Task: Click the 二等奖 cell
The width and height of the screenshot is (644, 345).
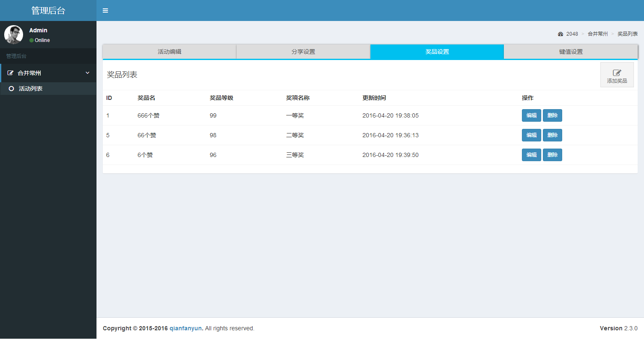Action: point(295,135)
